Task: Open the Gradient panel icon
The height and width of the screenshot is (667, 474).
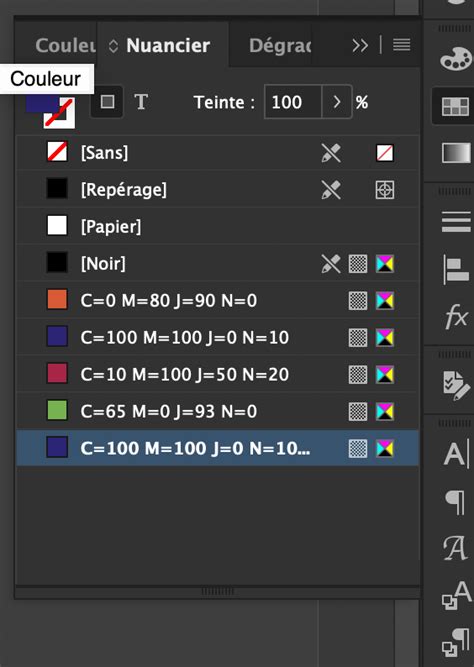Action: pyautogui.click(x=456, y=154)
